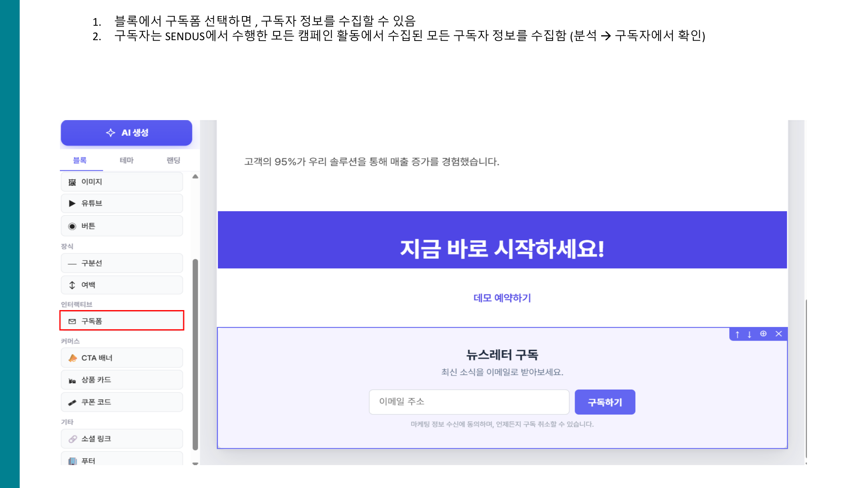The image size is (868, 488).
Task: Click the envelope icon beside 구독폼
Action: click(72, 321)
